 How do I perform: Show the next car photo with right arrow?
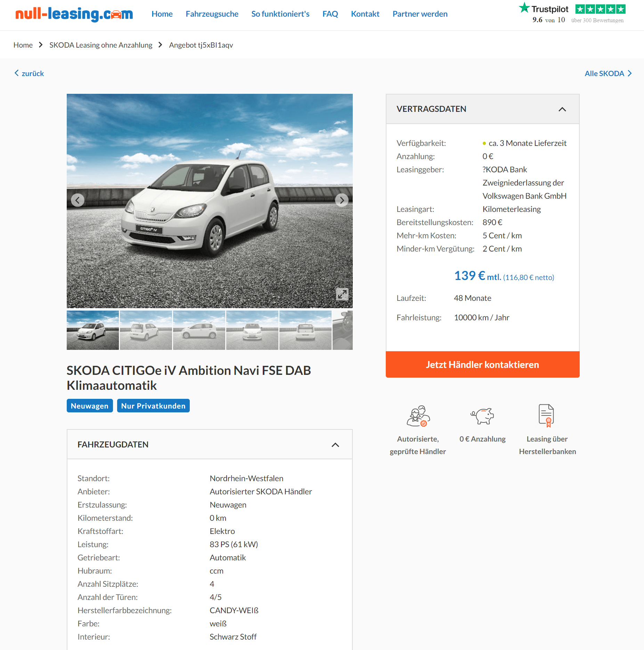coord(342,200)
